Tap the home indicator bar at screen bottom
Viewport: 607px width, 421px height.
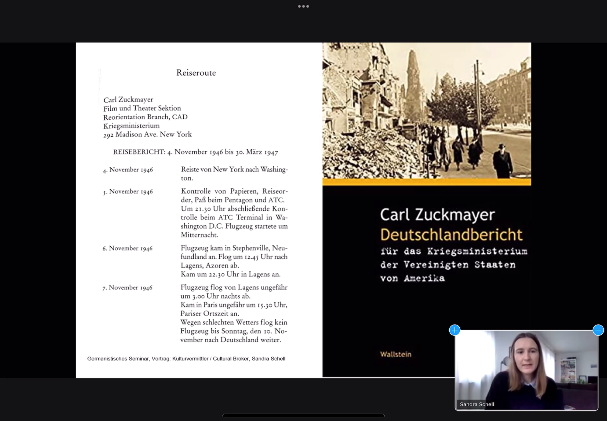[x=303, y=416]
